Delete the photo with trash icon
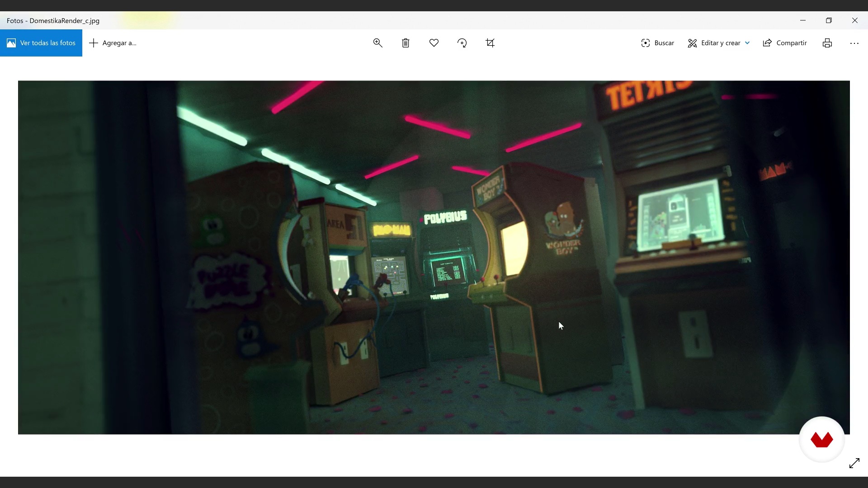 click(x=406, y=43)
